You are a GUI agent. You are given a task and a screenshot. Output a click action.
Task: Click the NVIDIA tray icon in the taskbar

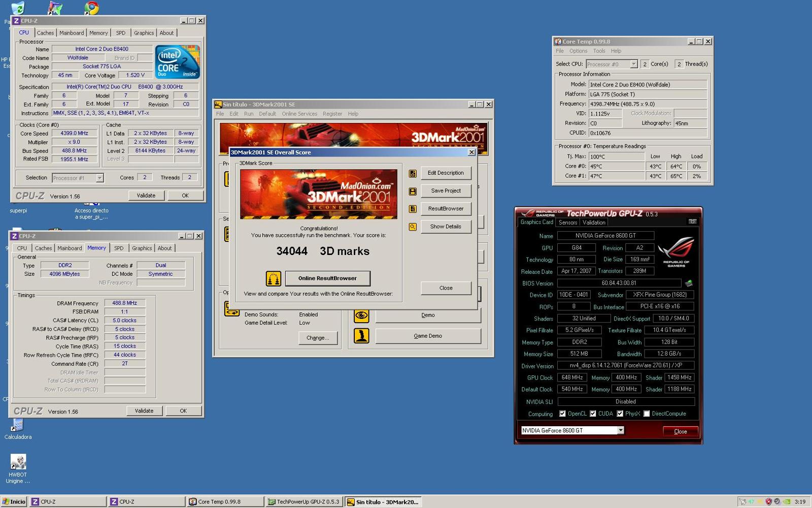tap(786, 502)
